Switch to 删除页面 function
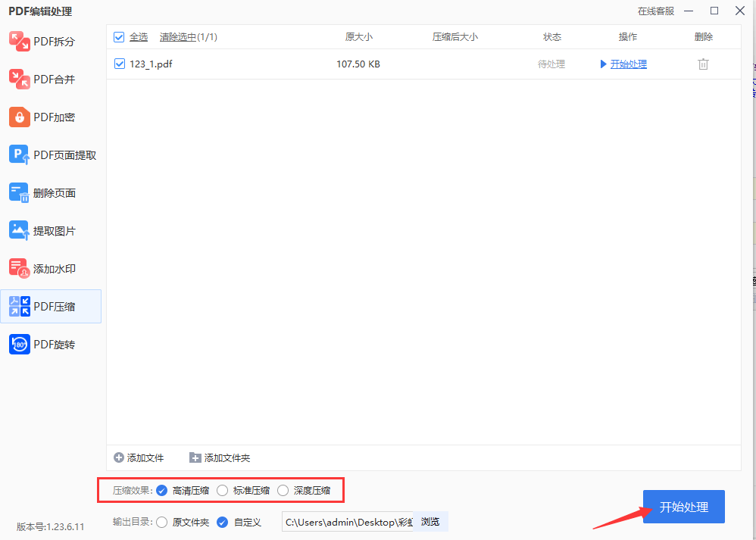 point(51,193)
